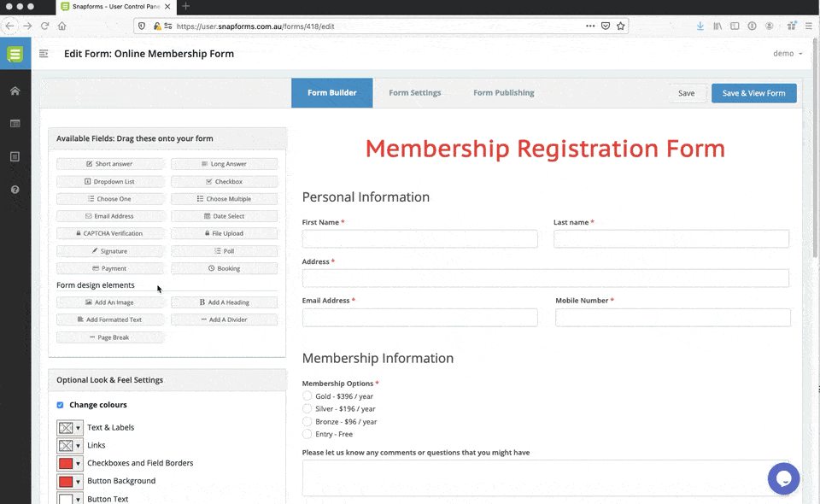Click the Membership Registration Form heading
The height and width of the screenshot is (504, 820).
pyautogui.click(x=545, y=149)
